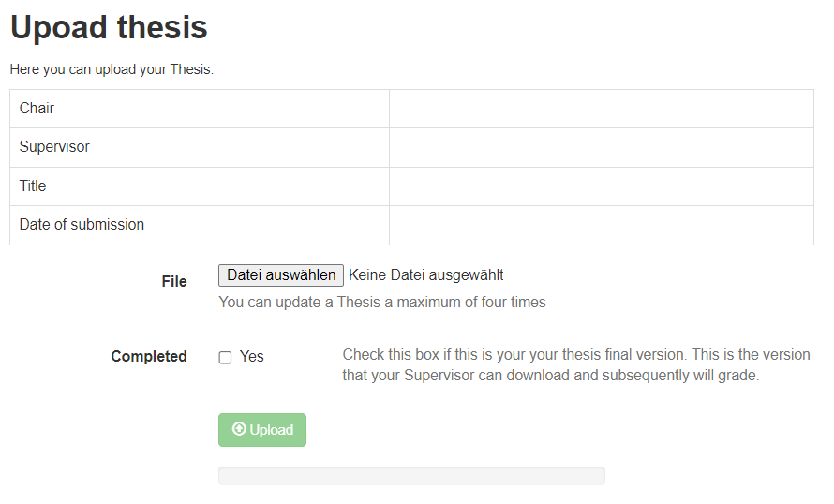
Task: Click the 'Upoad thesis' page heading
Action: [109, 27]
